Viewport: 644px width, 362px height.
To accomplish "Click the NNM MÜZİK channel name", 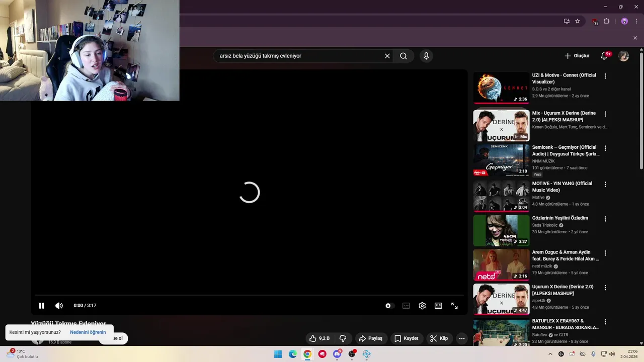I will 543,161.
